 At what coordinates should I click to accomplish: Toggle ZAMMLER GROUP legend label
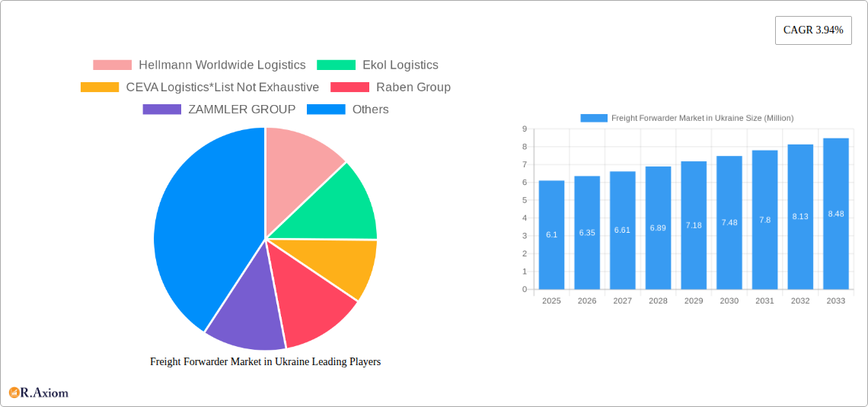click(242, 110)
